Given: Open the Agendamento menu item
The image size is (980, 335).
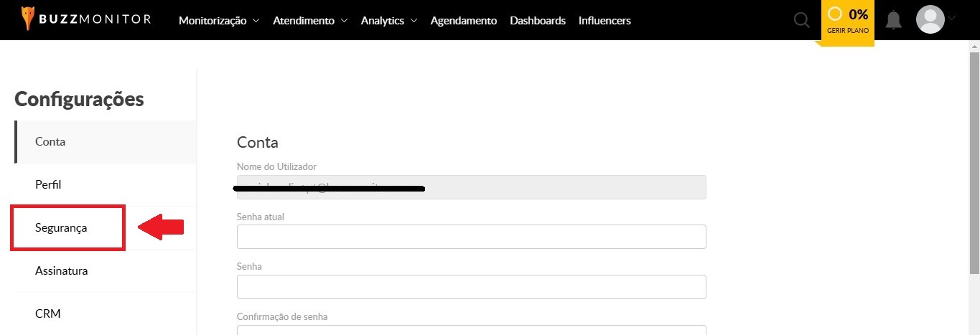Looking at the screenshot, I should pyautogui.click(x=464, y=21).
